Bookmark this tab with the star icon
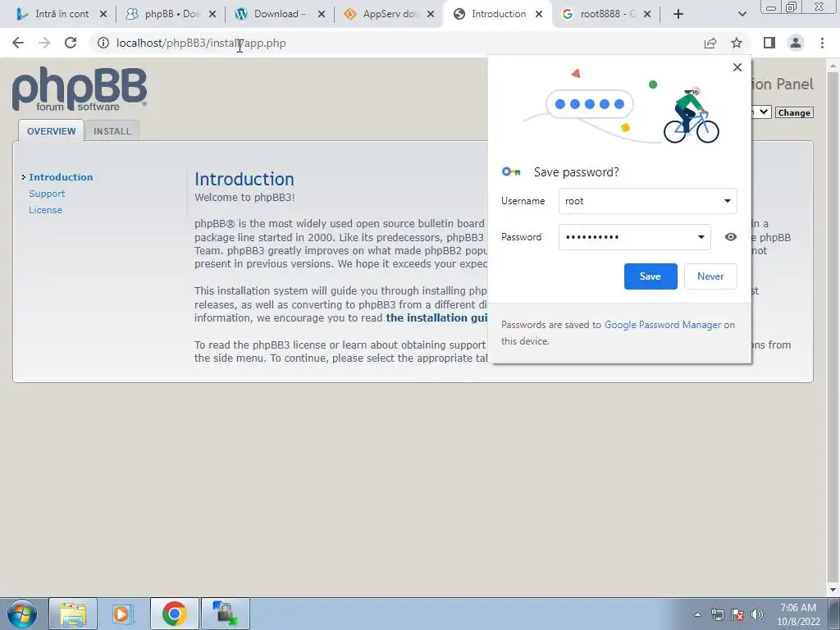The width and height of the screenshot is (840, 630). (x=737, y=43)
